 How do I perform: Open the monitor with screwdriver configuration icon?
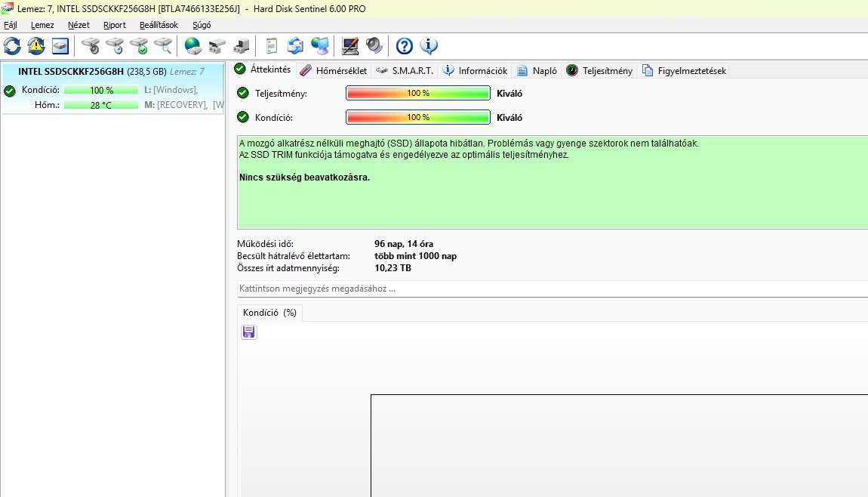click(x=350, y=46)
